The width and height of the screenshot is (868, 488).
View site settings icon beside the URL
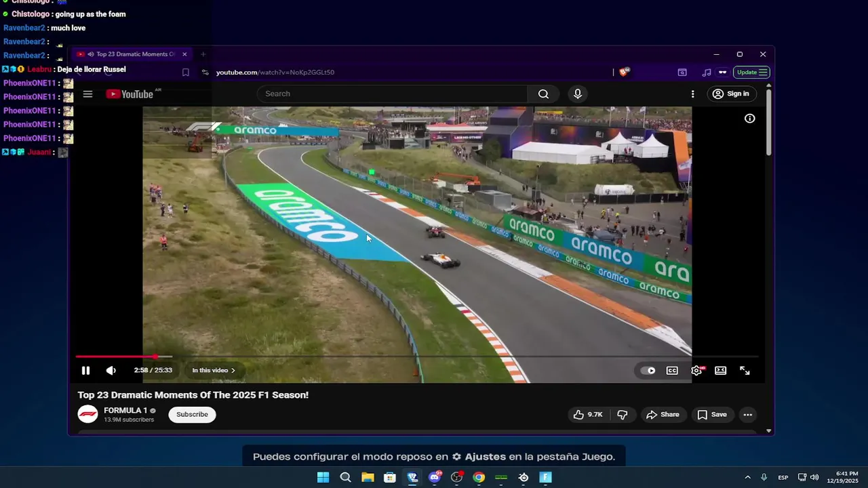[x=205, y=73]
